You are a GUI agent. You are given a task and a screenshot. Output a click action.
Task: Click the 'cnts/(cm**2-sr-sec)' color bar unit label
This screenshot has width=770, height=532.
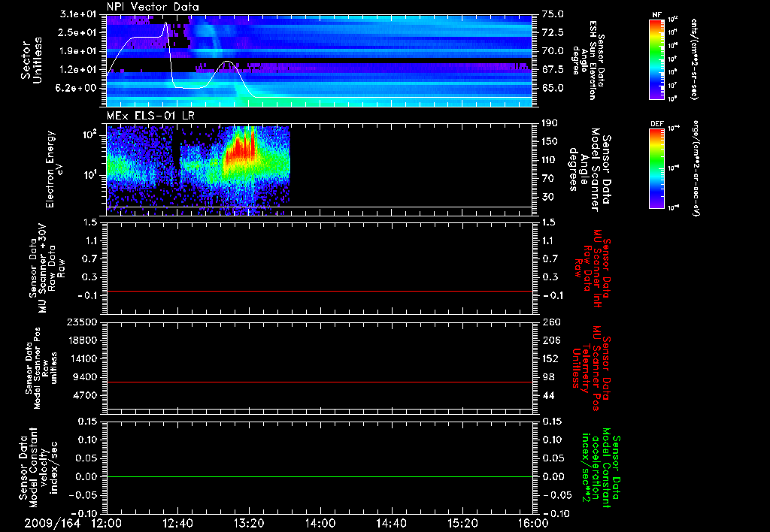[x=694, y=59]
